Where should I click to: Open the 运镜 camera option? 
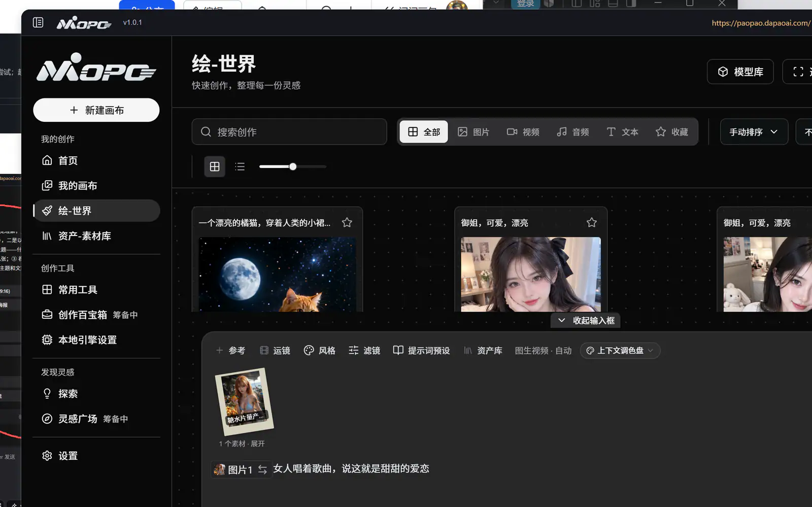pos(275,351)
